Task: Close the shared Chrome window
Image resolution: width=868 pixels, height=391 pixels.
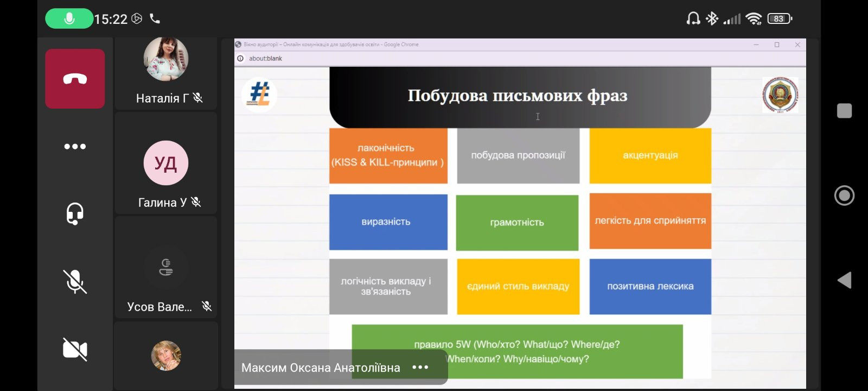Action: (x=797, y=45)
